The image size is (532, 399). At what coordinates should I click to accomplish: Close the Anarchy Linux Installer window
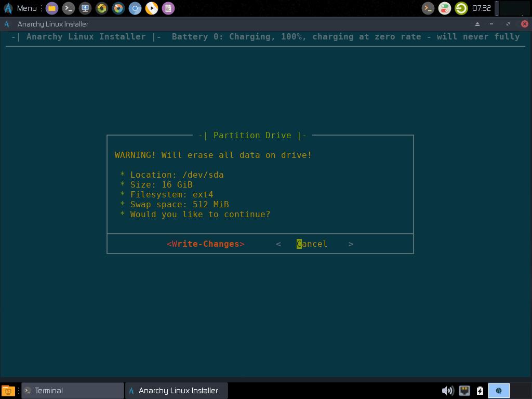point(525,24)
